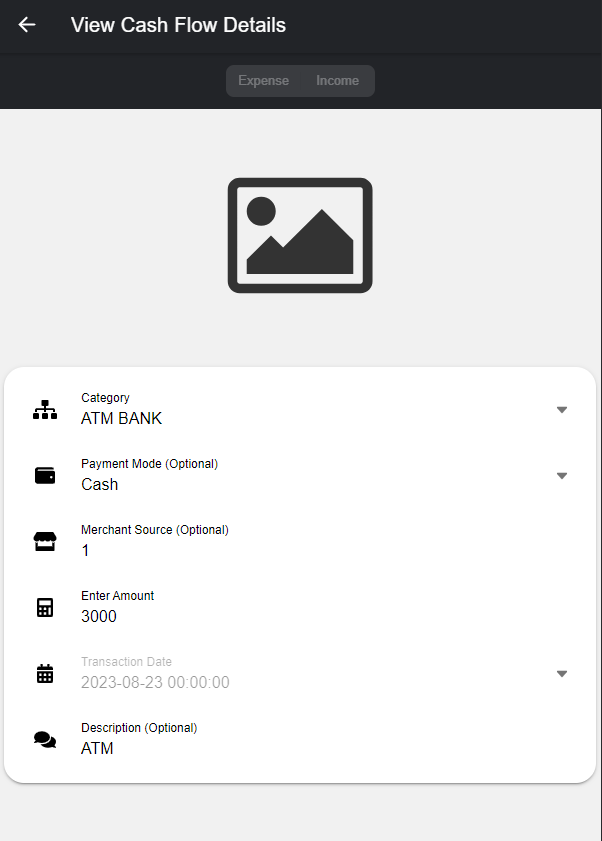Screen dimensions: 602x841
Task: Expand the Category dropdown arrow
Action: pyautogui.click(x=561, y=410)
